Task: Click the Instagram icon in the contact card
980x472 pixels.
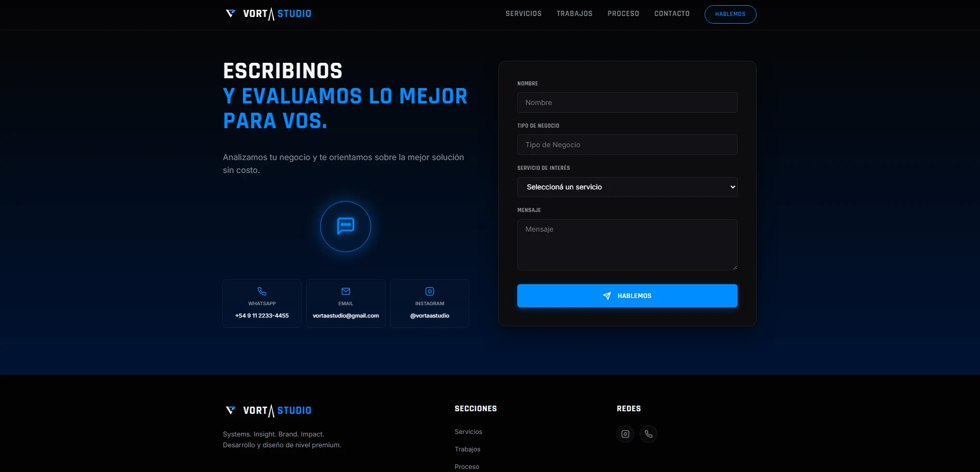Action: 430,291
